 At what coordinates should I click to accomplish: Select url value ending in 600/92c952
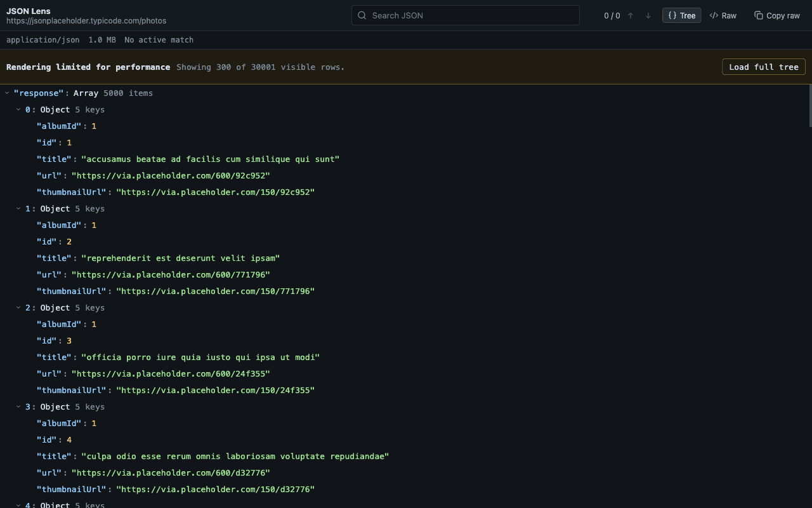171,175
